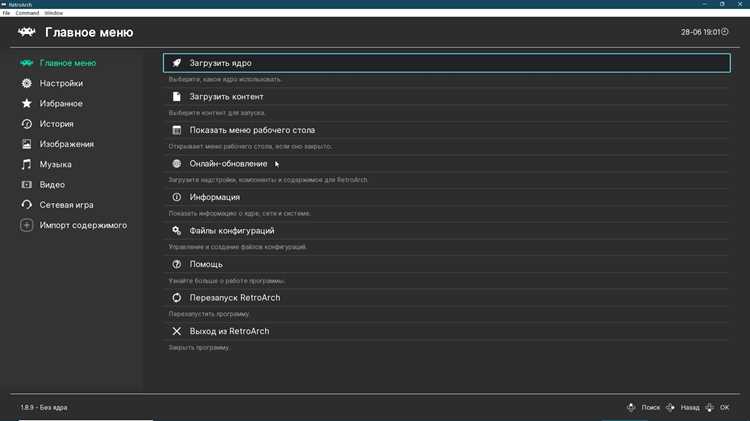750x421 pixels.
Task: Click the Поиск controller icon in footer
Action: pos(631,407)
